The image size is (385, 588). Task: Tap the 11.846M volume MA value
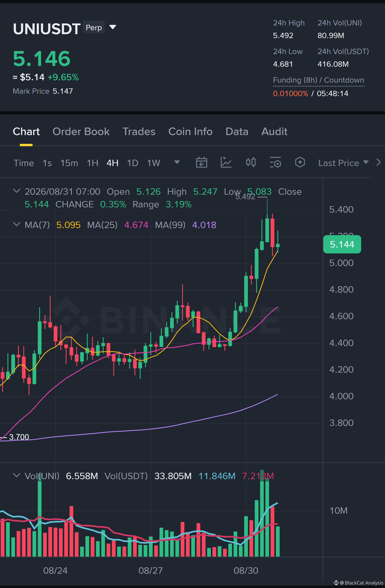217,476
